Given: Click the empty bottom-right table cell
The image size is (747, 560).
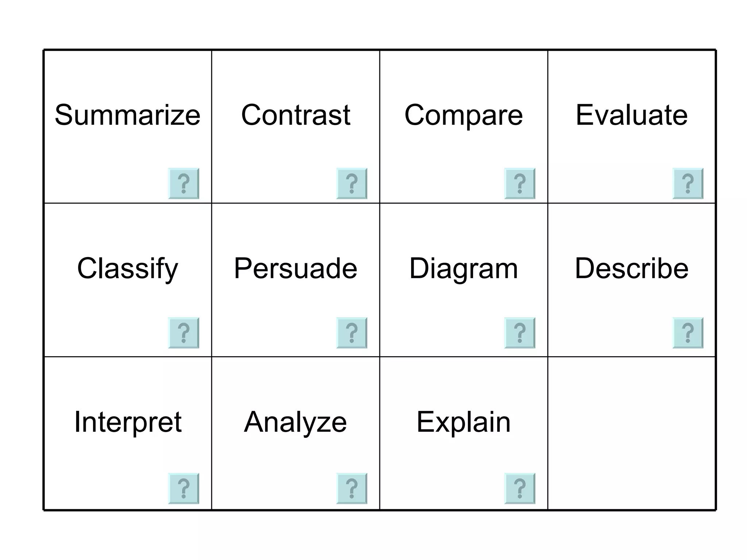Looking at the screenshot, I should pyautogui.click(x=632, y=433).
